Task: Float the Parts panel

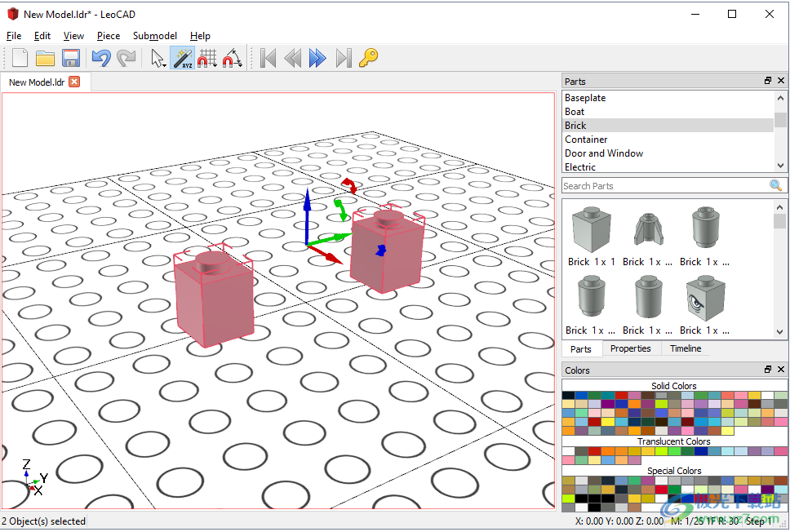Action: (768, 81)
